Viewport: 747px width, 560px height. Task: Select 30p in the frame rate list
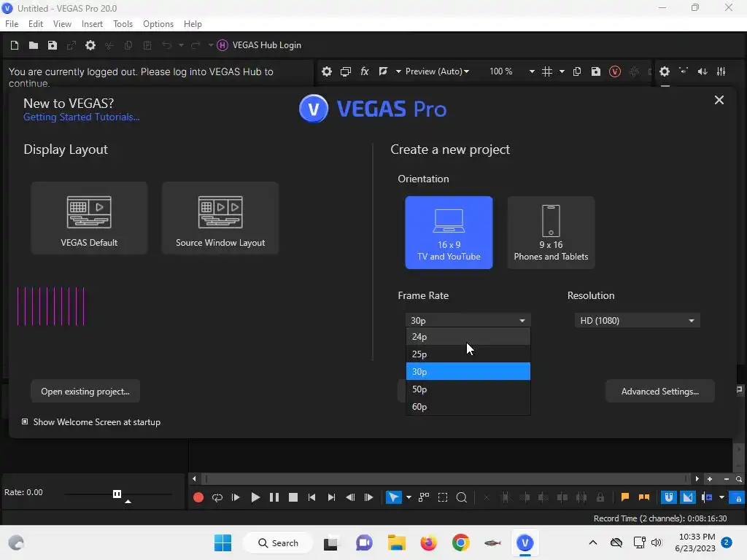(x=468, y=371)
